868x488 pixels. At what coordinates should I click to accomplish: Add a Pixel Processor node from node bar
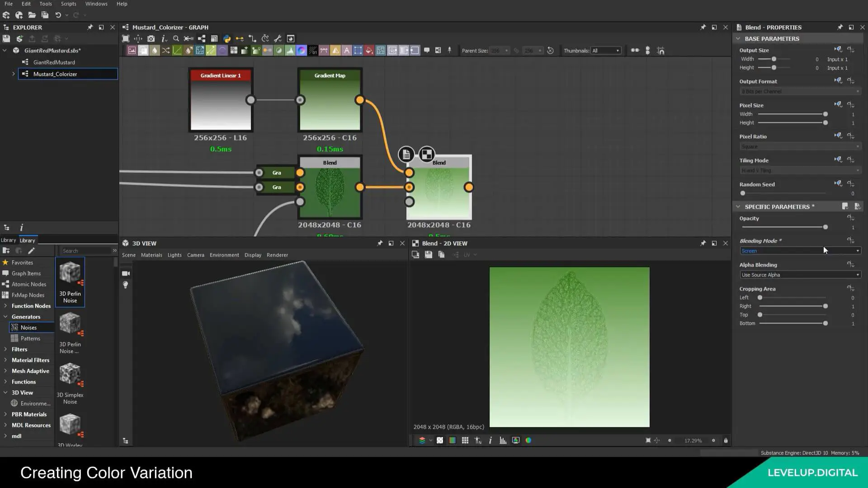click(313, 51)
